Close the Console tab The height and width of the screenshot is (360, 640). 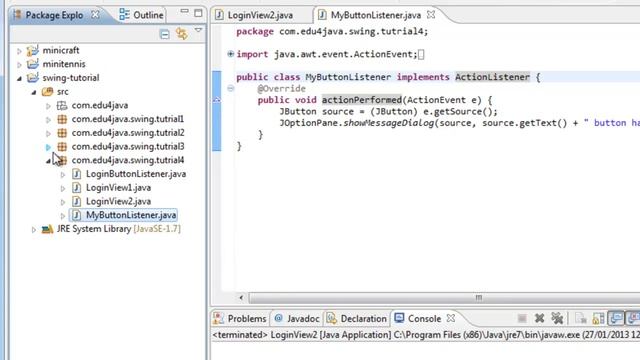tap(451, 318)
